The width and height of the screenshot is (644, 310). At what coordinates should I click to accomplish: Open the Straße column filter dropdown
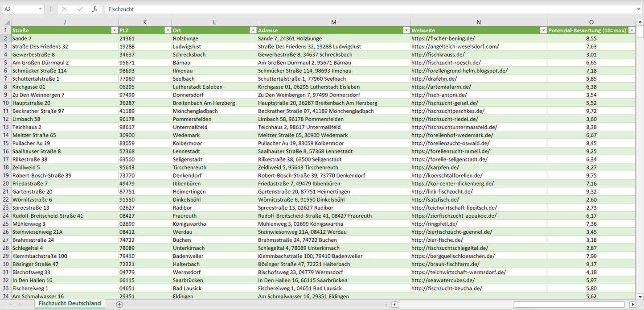coord(114,30)
